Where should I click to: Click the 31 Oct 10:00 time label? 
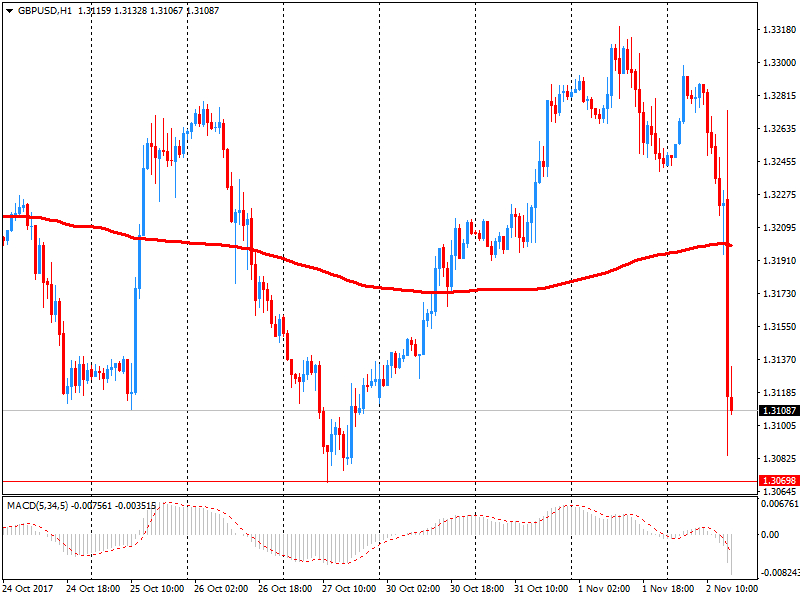point(541,589)
